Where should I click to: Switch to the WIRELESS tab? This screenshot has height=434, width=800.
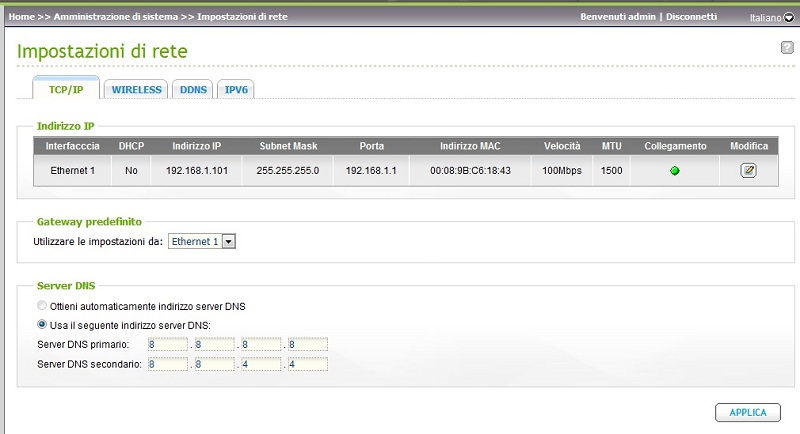click(x=136, y=89)
